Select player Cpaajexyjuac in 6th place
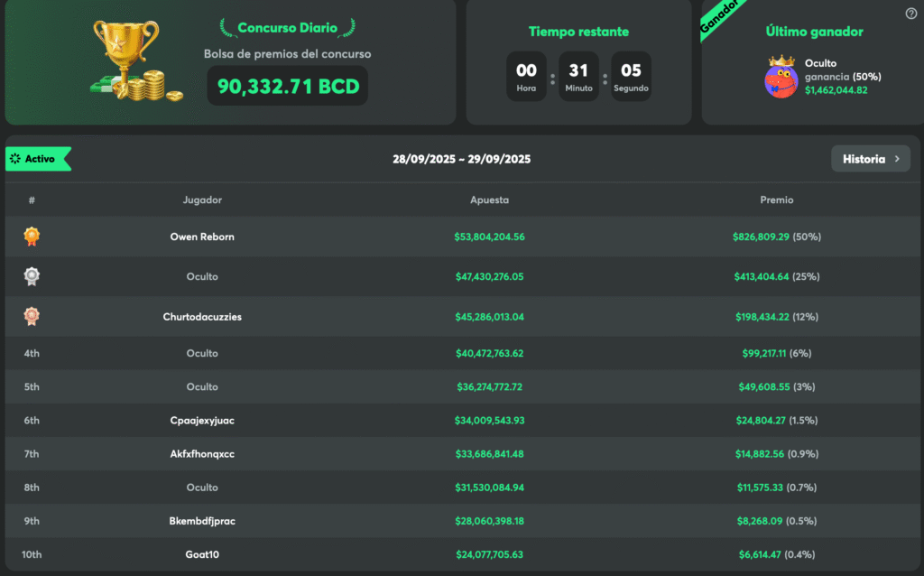Image resolution: width=924 pixels, height=576 pixels. click(x=202, y=421)
